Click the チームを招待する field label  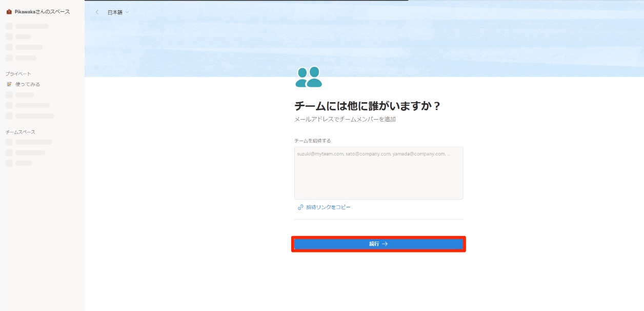(x=312, y=141)
